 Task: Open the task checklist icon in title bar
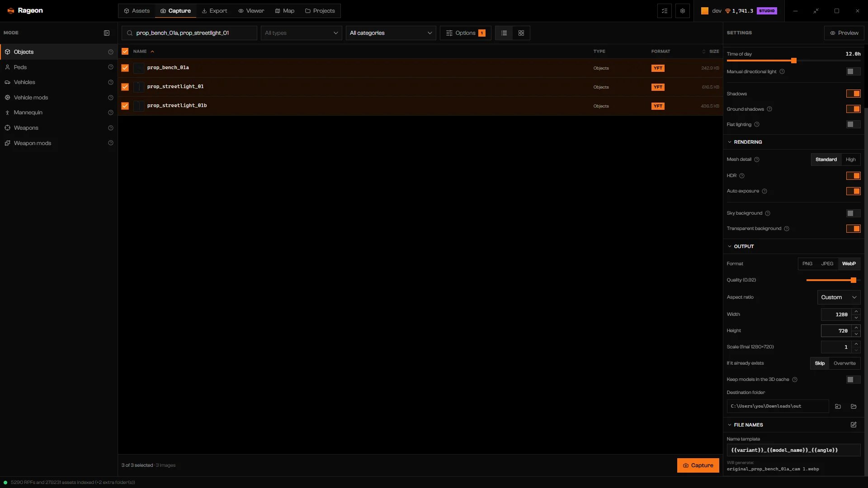[x=665, y=11]
